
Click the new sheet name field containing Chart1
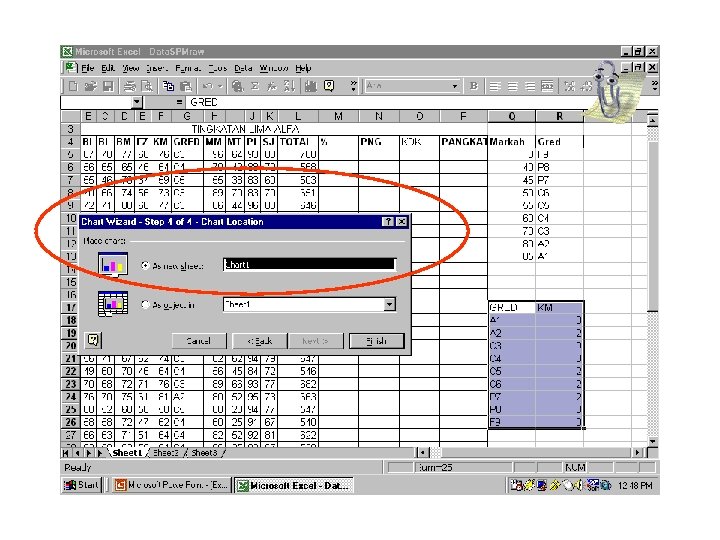click(309, 264)
